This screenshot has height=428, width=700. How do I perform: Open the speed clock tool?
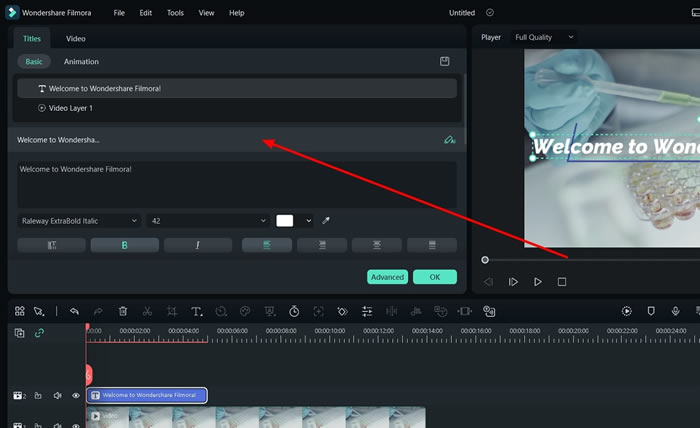(221, 311)
